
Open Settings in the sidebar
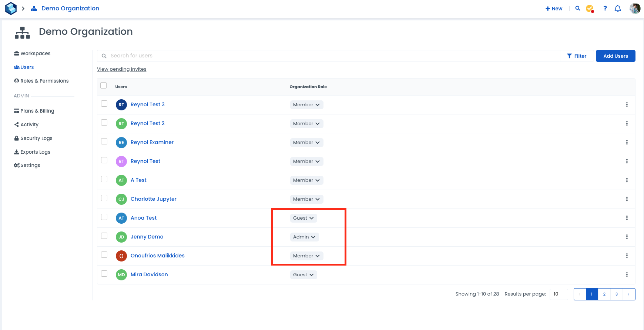pyautogui.click(x=27, y=166)
